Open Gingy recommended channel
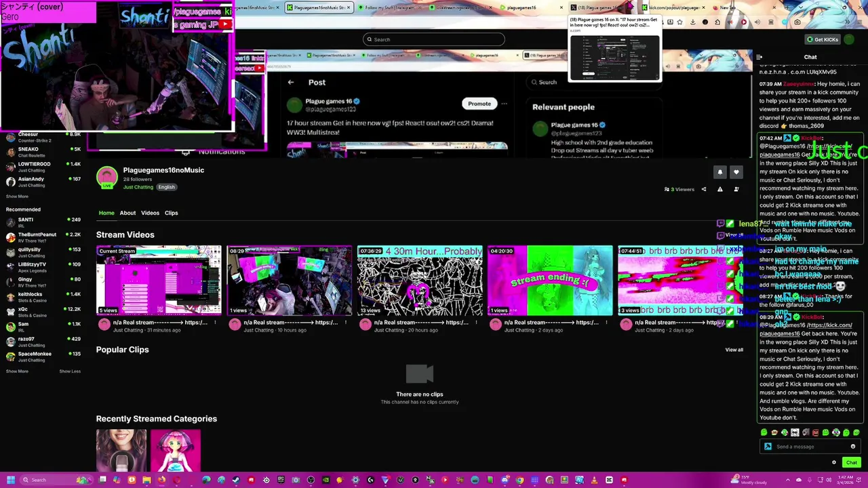 pos(42,282)
